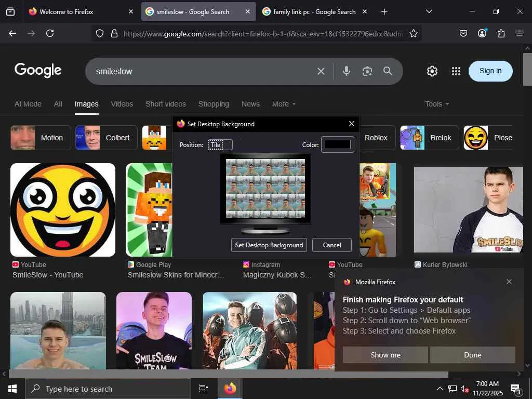Filter images by Roblox chip
This screenshot has width=532, height=399.
(376, 138)
